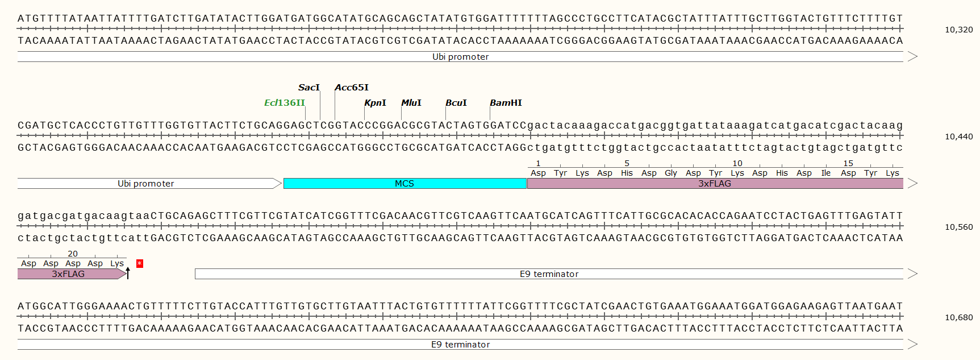The width and height of the screenshot is (980, 360).
Task: Click the arrowhead of bottom E9 terminator bar
Action: [x=912, y=344]
